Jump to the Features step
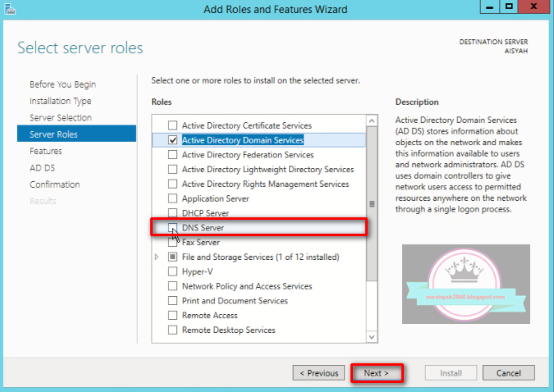Image resolution: width=554 pixels, height=392 pixels. click(x=46, y=151)
